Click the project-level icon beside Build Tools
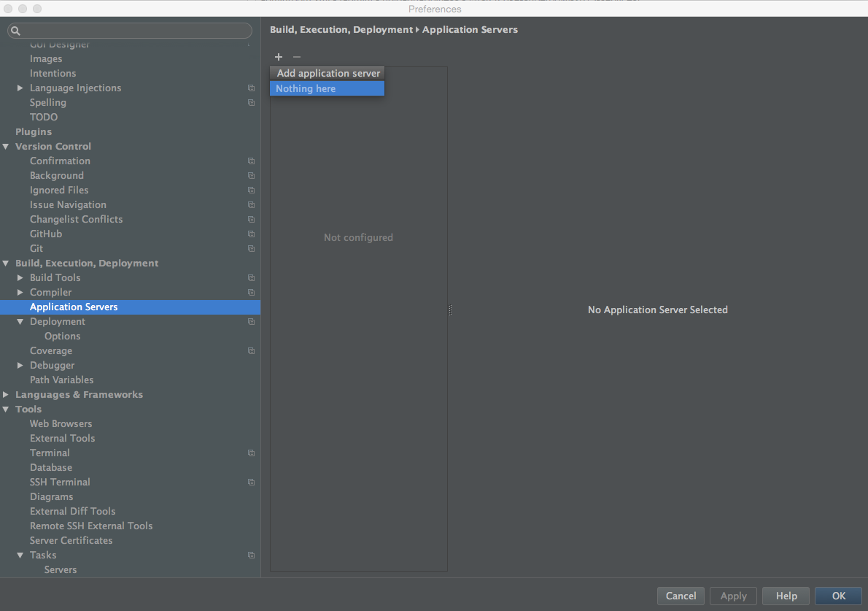The image size is (868, 611). point(251,278)
